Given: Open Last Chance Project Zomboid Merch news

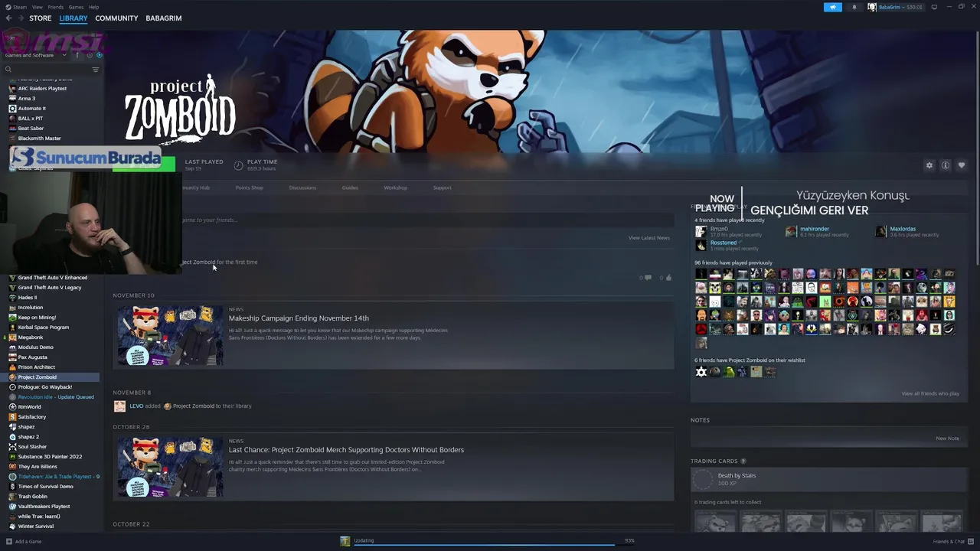Looking at the screenshot, I should [x=346, y=450].
